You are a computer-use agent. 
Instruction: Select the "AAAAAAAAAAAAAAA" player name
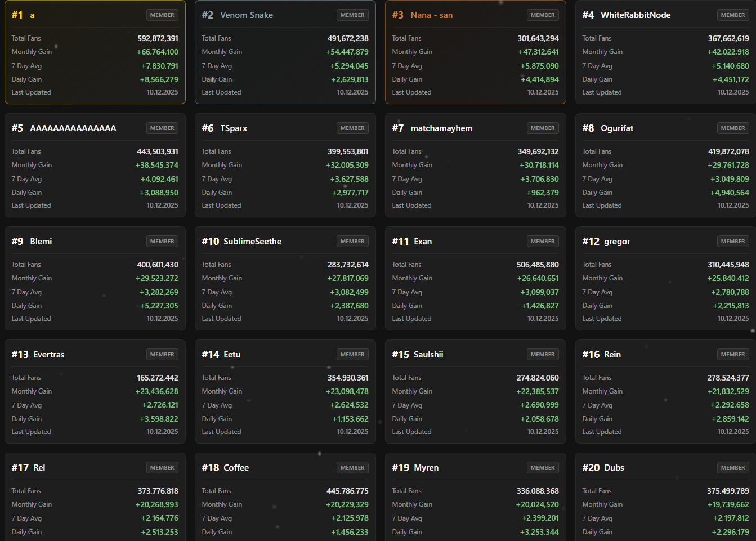point(73,128)
